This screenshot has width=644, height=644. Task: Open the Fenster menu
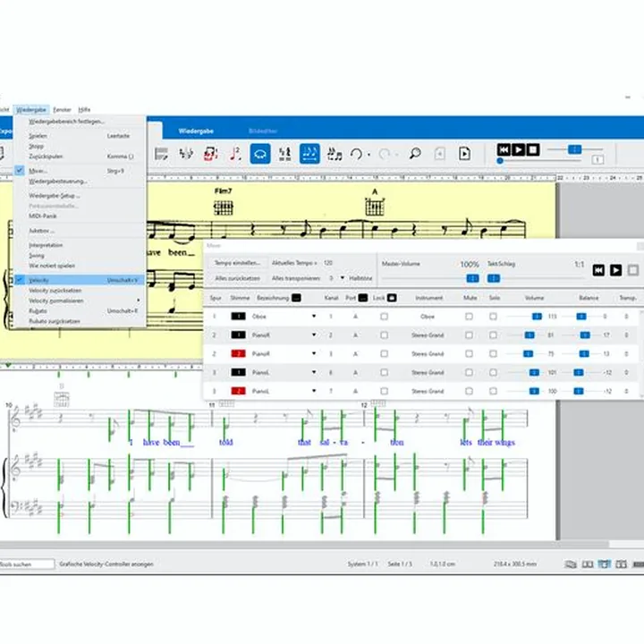pyautogui.click(x=62, y=110)
